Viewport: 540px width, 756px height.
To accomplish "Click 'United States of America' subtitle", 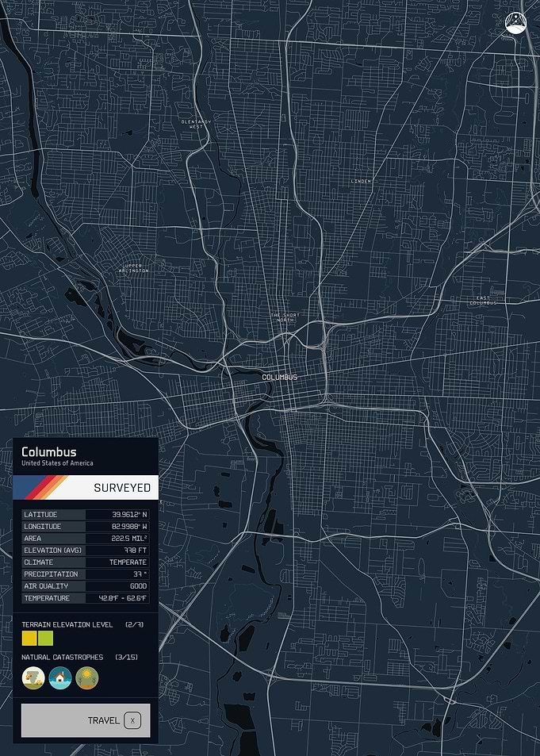I will (57, 463).
